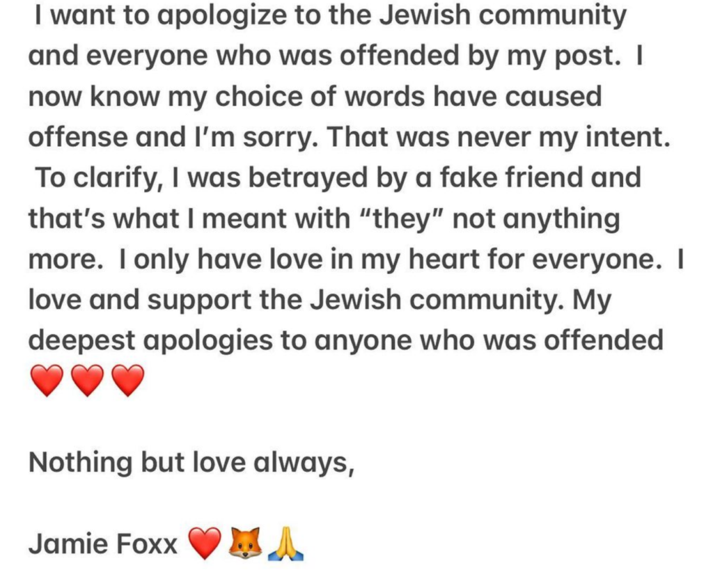Click the fox face emoji
The width and height of the screenshot is (713, 588).
246,544
